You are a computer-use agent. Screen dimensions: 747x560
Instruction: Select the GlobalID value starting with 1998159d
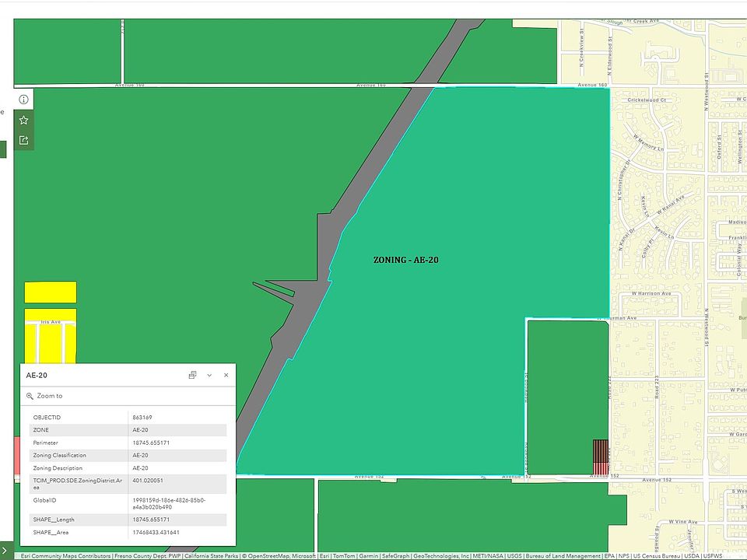[x=169, y=504]
